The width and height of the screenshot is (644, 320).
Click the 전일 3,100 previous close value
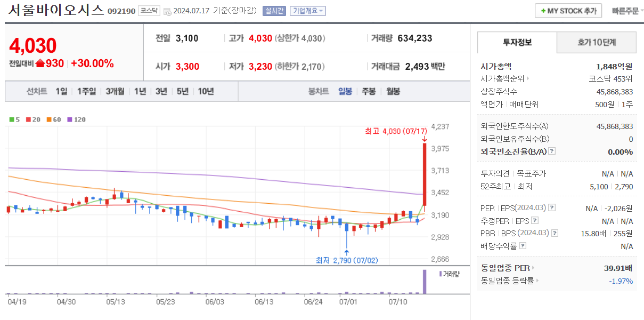click(187, 38)
